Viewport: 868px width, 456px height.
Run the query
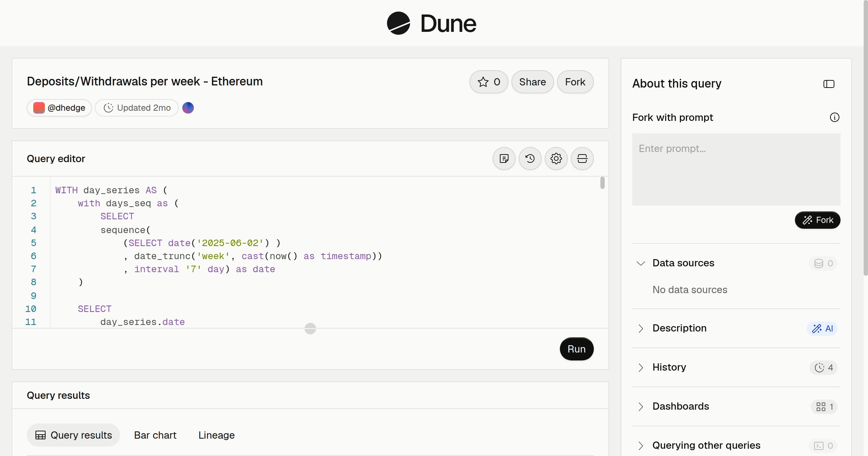[576, 349]
